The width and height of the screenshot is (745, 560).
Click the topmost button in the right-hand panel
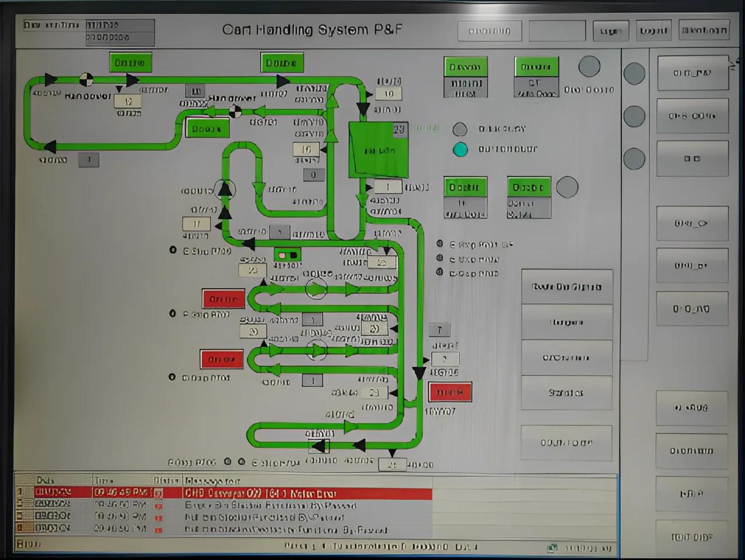(693, 73)
